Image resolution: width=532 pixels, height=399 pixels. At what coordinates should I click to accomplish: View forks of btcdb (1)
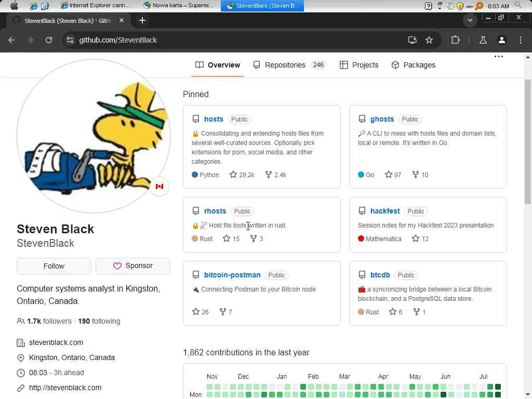(419, 312)
